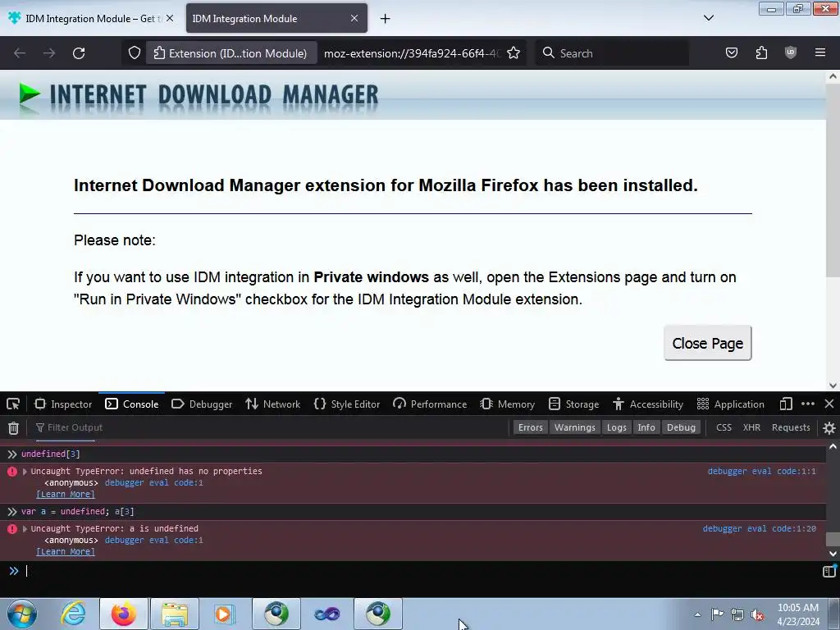
Task: Click the browser Forward arrow
Action: (49, 53)
